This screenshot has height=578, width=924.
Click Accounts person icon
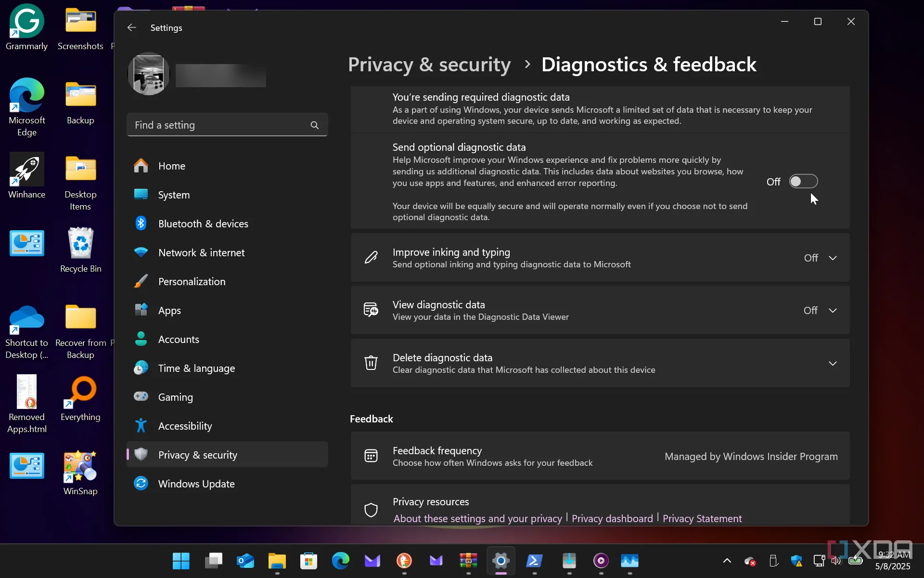click(x=141, y=339)
